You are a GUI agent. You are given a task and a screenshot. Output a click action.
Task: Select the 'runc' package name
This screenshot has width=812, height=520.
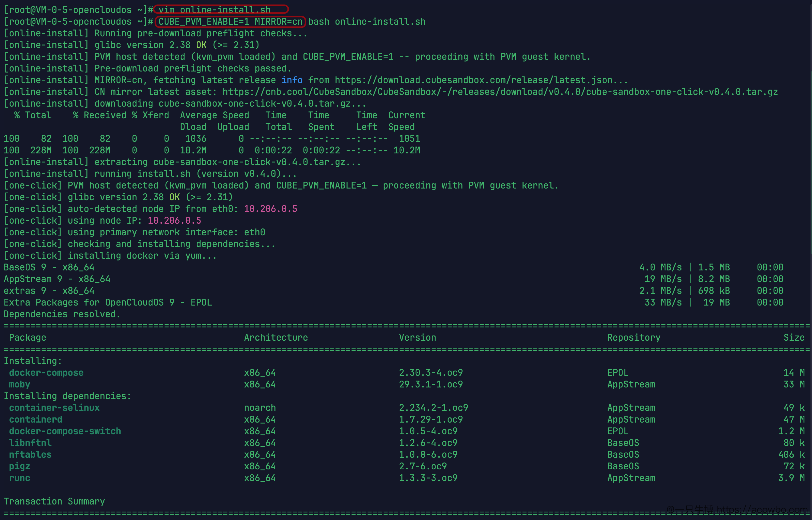pyautogui.click(x=20, y=478)
